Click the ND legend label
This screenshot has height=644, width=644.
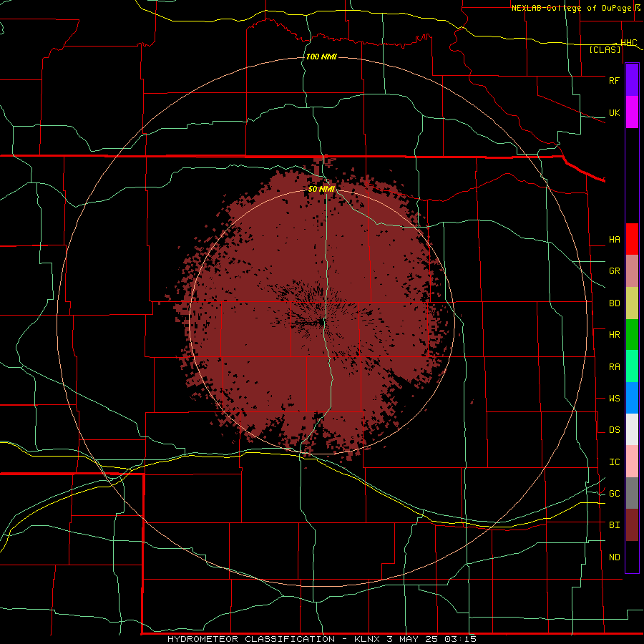point(614,557)
